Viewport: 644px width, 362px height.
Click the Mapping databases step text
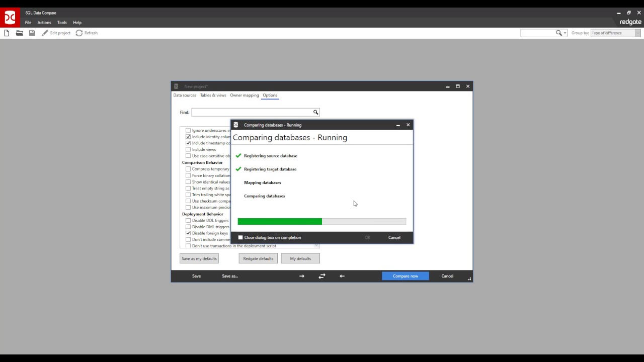pos(263,183)
